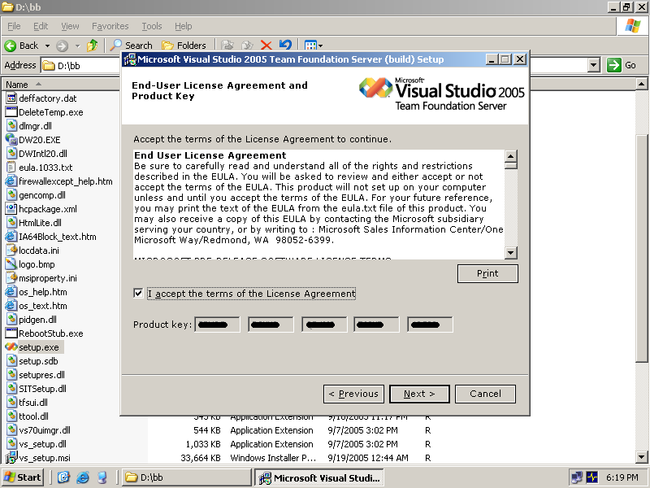Click the third product key field
Viewport: 650px width, 488px height.
coord(324,324)
